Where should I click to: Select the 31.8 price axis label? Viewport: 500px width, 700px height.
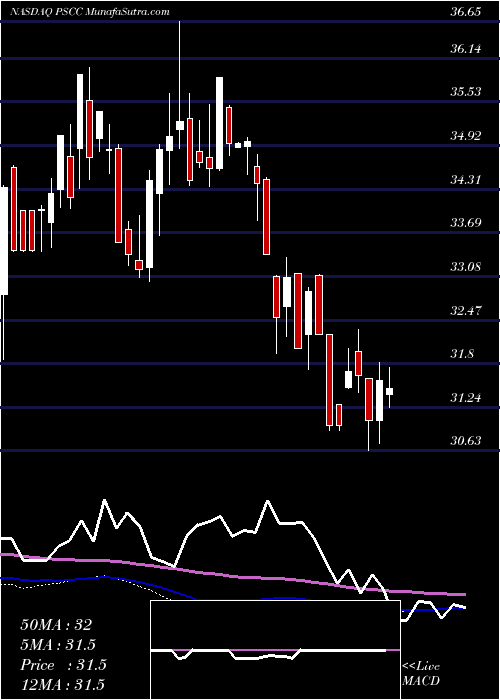[x=462, y=354]
